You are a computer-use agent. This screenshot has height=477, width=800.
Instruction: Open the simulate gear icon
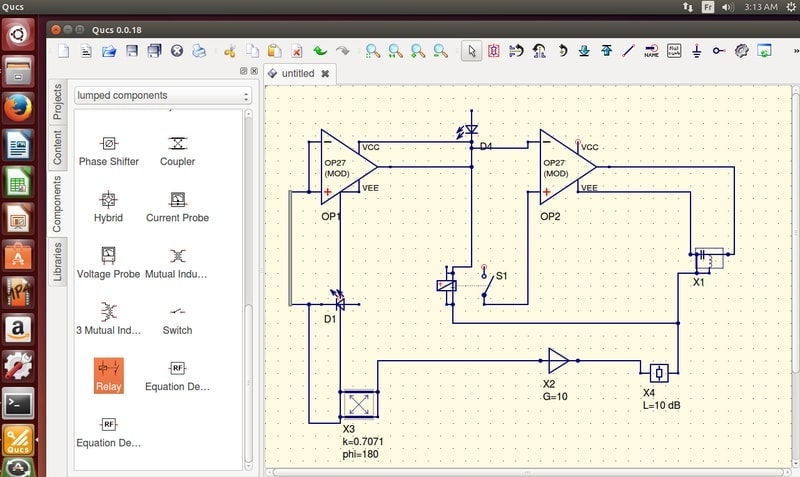coord(741,51)
